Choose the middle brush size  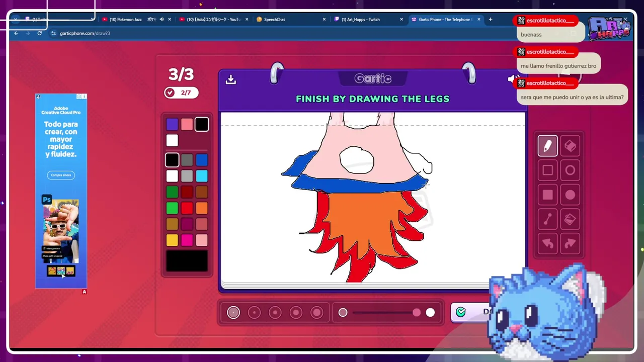275,313
